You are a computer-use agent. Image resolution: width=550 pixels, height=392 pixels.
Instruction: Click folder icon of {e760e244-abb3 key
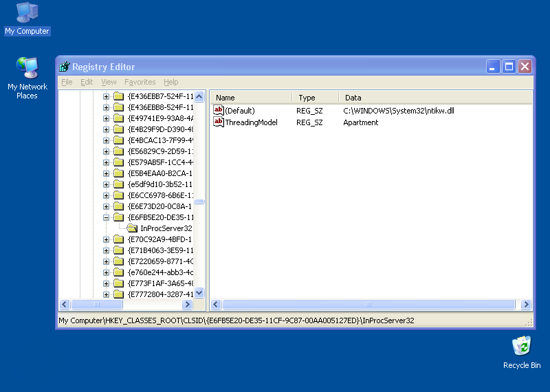click(x=118, y=272)
